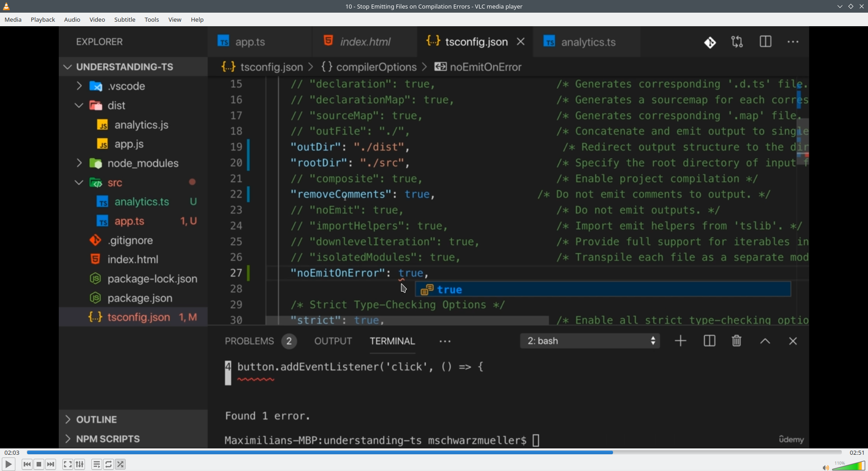Click the open changes compare icon
The width and height of the screenshot is (868, 471).
737,42
